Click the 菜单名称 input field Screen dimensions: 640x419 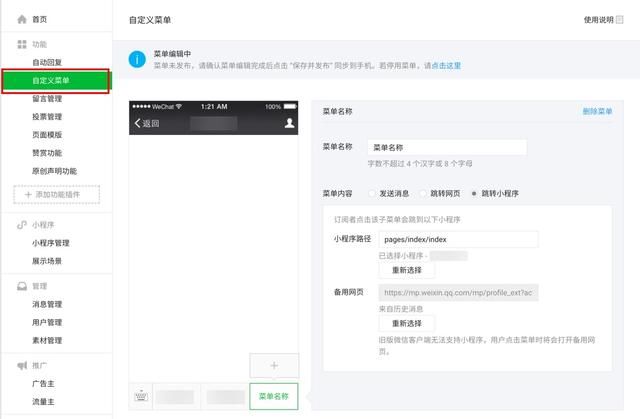pyautogui.click(x=447, y=147)
